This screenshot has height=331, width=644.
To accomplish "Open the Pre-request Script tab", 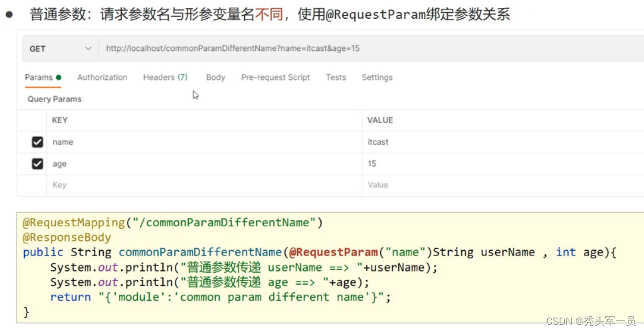I will (x=276, y=78).
